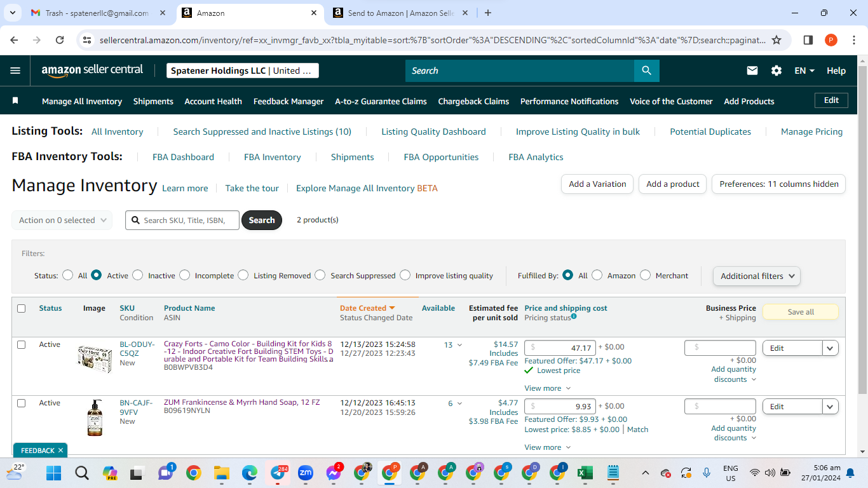Screen dimensions: 868x488
Task: Go to A-to-z Guarantee Claims
Action: (381, 101)
